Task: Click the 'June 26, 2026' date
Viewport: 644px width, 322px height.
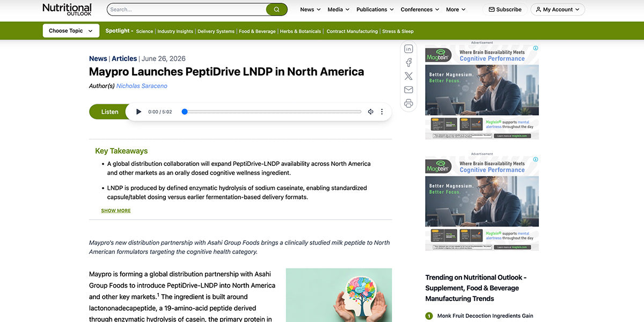Action: [x=164, y=58]
